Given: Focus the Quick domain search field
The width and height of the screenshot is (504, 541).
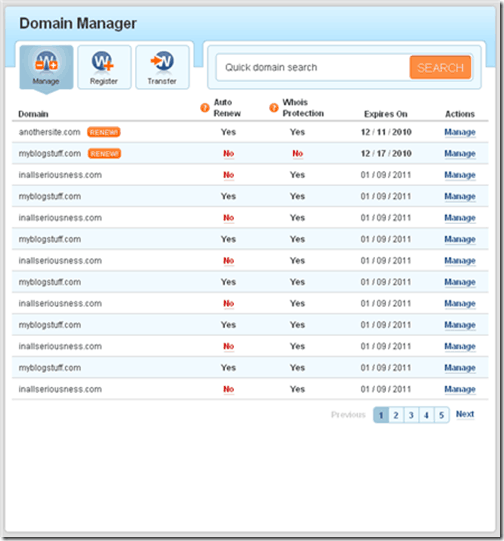Looking at the screenshot, I should (x=313, y=67).
